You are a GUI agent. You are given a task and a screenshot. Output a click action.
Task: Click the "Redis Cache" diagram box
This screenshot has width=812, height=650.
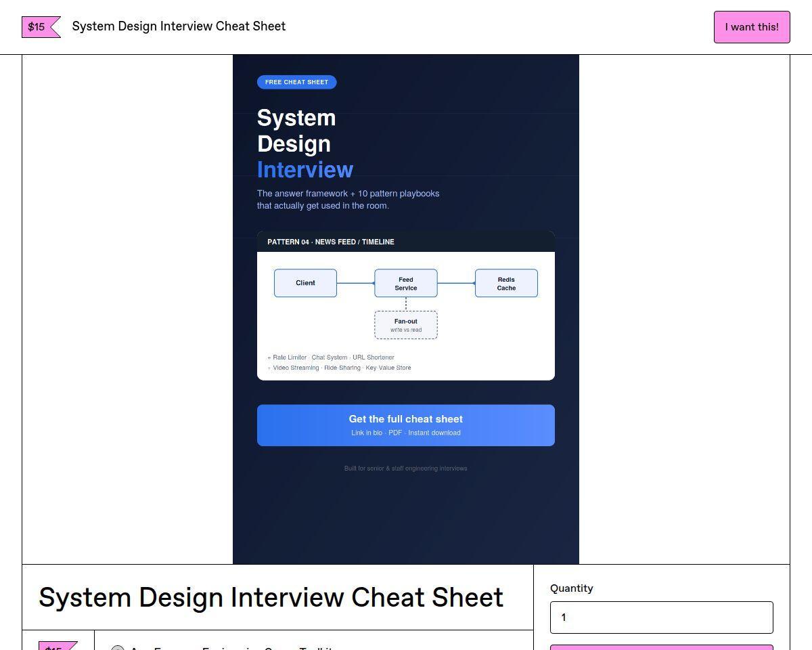click(x=506, y=283)
